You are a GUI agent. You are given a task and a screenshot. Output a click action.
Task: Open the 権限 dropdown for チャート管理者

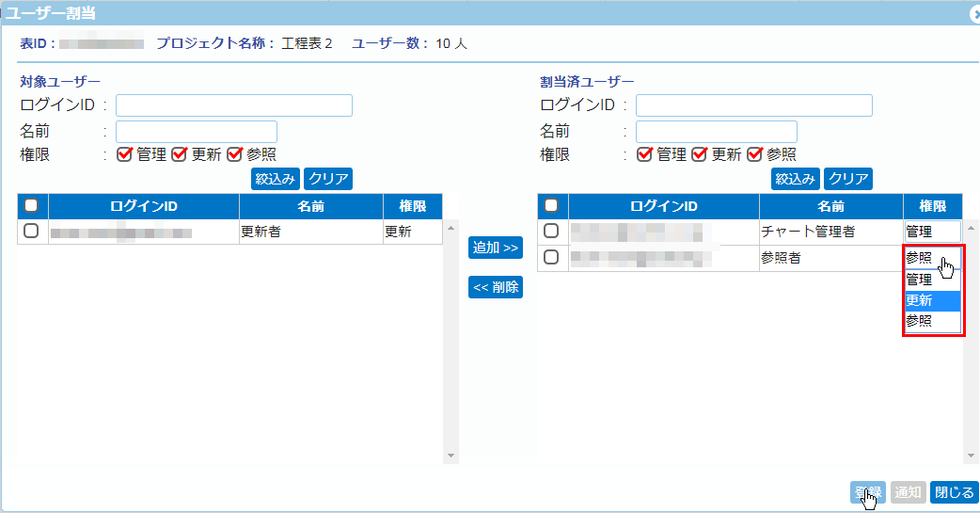932,231
